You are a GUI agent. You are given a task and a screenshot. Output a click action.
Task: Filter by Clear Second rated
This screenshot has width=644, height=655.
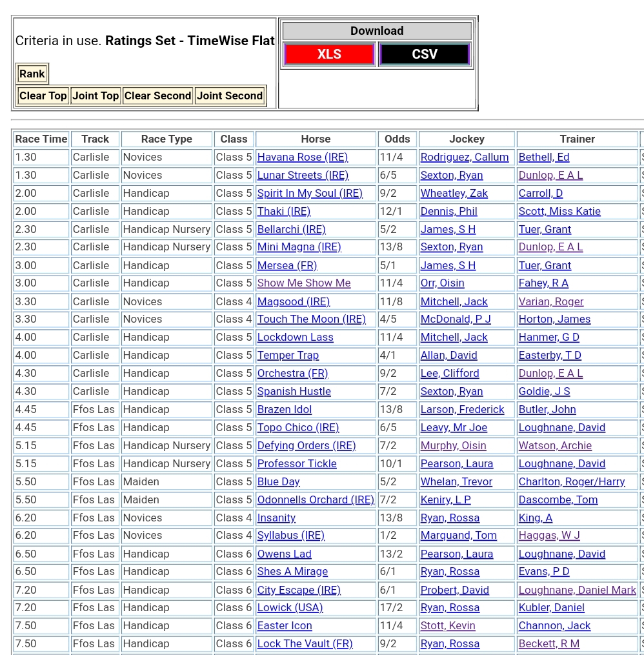pyautogui.click(x=157, y=96)
